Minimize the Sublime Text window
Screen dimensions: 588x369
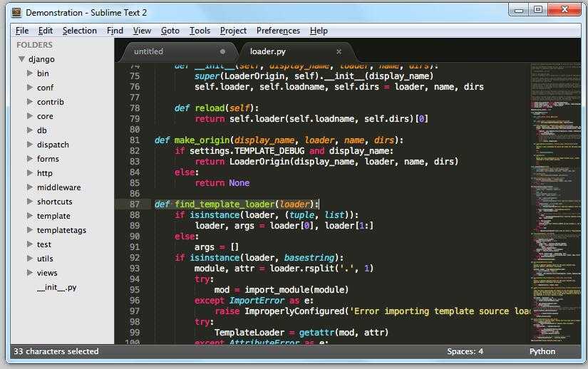pyautogui.click(x=519, y=10)
